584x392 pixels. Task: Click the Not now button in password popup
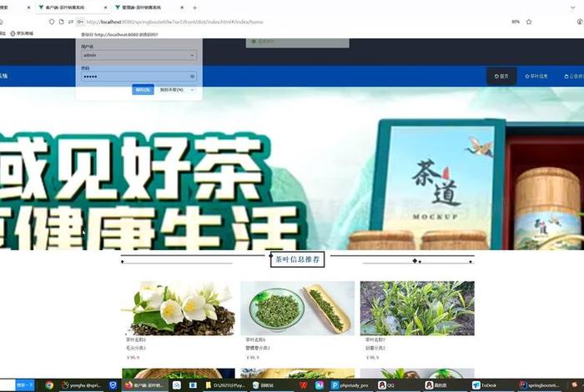(171, 90)
